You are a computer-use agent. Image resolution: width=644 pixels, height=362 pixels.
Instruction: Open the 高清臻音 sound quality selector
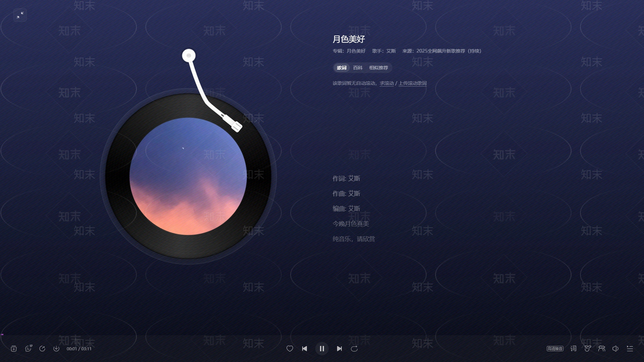click(555, 349)
